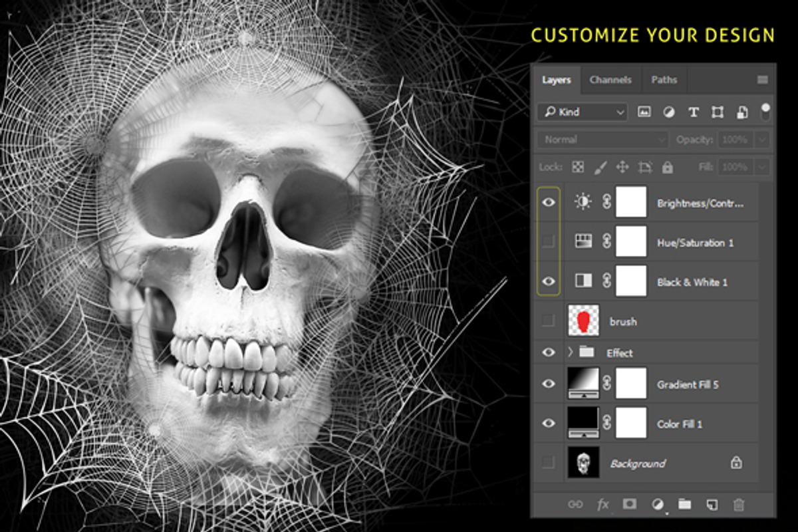Viewport: 798px width, 532px height.
Task: Show the Hue/Saturation 1 layer
Action: pos(548,241)
